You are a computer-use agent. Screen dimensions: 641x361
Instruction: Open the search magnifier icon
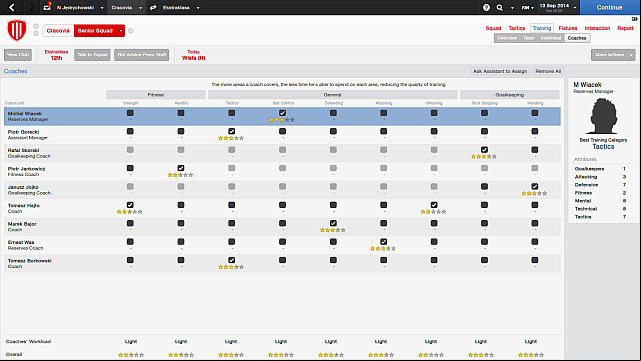(x=500, y=7)
